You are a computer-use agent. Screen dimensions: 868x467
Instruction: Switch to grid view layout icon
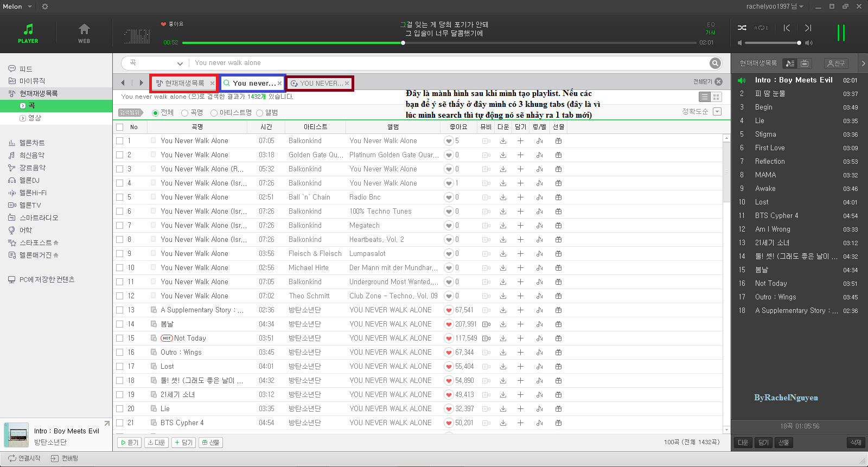point(716,97)
